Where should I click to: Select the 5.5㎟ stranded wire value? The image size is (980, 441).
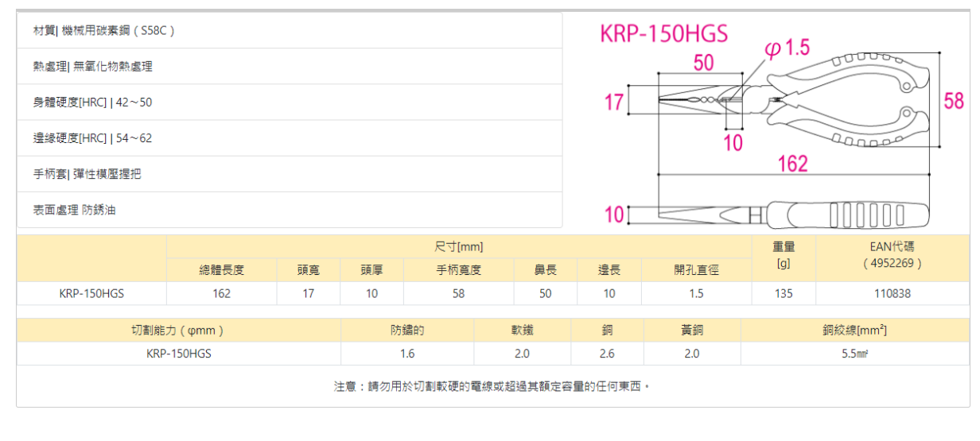pos(854,354)
